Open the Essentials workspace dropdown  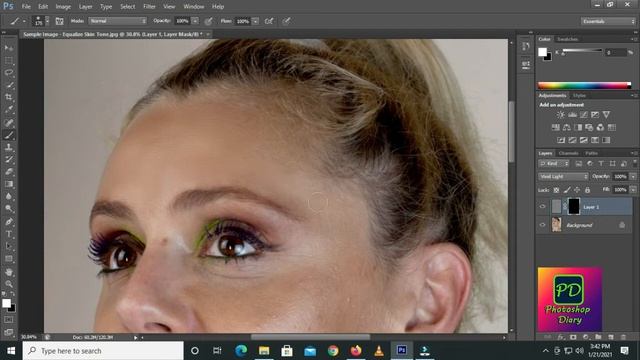(608, 21)
